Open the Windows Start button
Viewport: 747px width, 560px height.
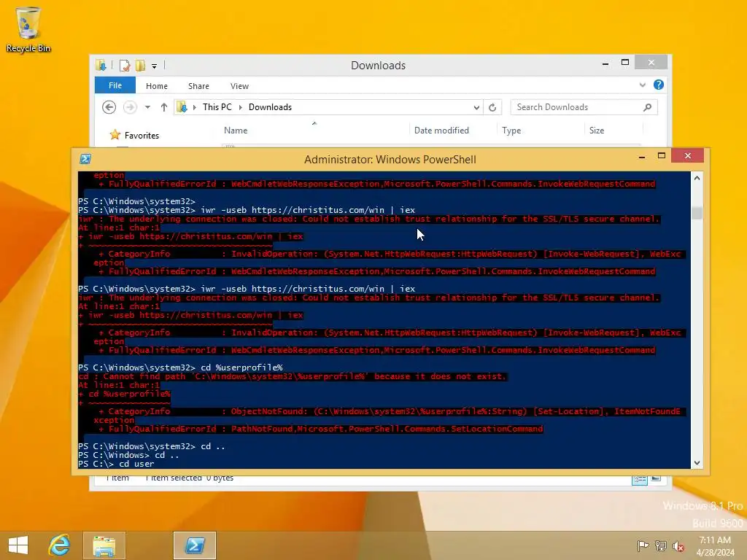18,545
